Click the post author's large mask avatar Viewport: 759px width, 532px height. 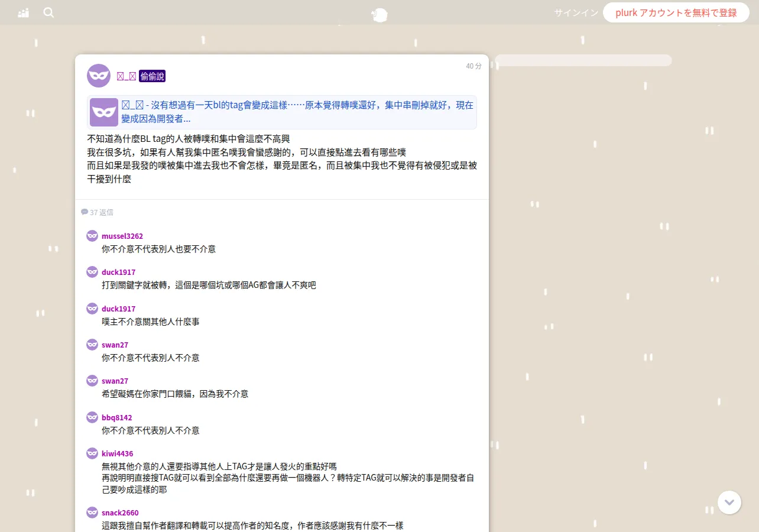click(99, 76)
